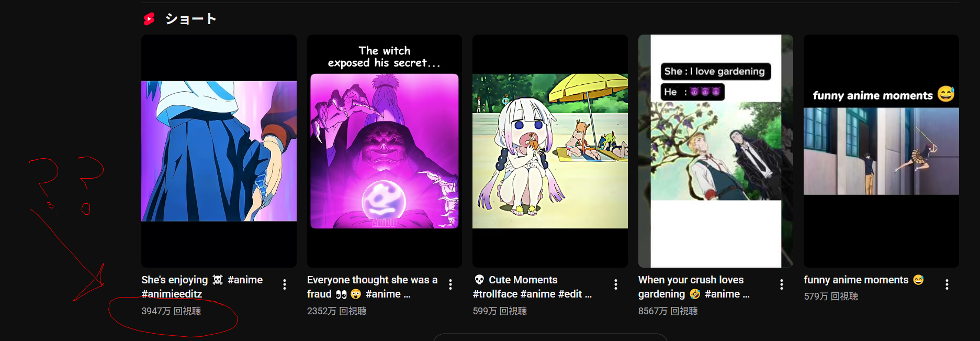The width and height of the screenshot is (980, 341).
Task: Expand more shorts button below the row
Action: pyautogui.click(x=550, y=337)
